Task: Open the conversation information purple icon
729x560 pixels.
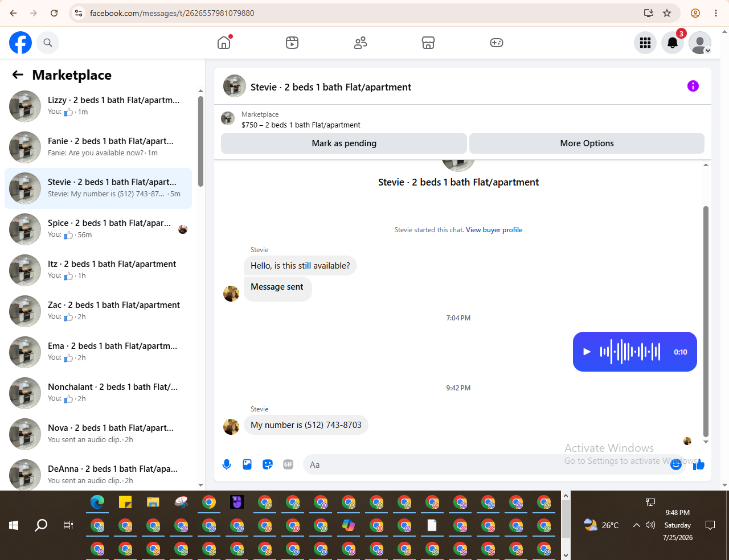Action: 693,86
